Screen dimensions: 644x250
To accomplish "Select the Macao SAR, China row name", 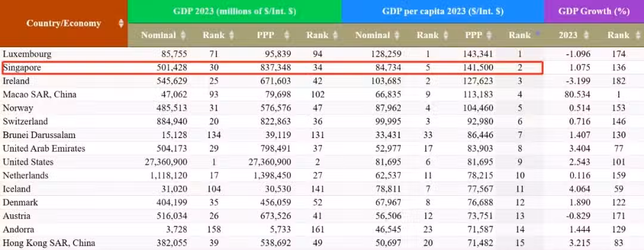I will 39,94.
